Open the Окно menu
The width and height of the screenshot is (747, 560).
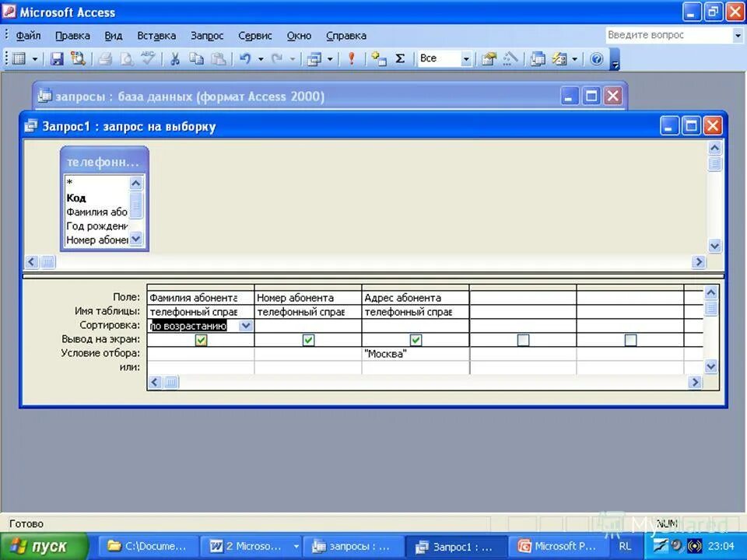pyautogui.click(x=299, y=36)
